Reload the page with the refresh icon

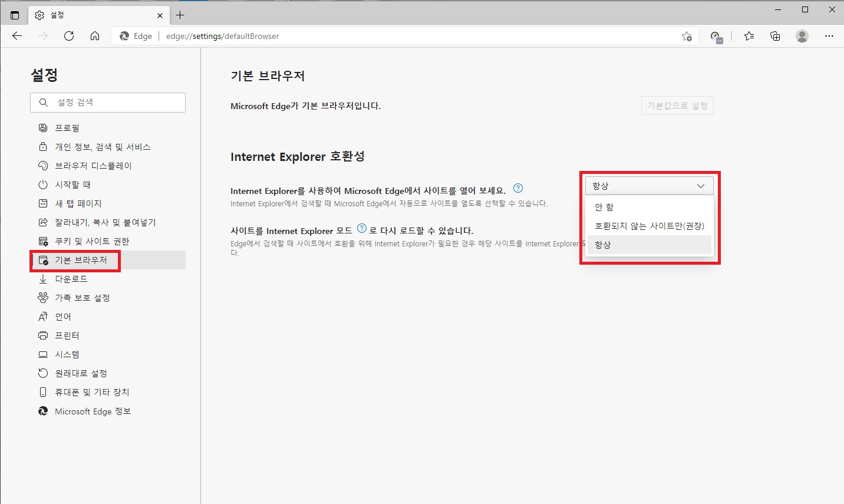(x=69, y=36)
